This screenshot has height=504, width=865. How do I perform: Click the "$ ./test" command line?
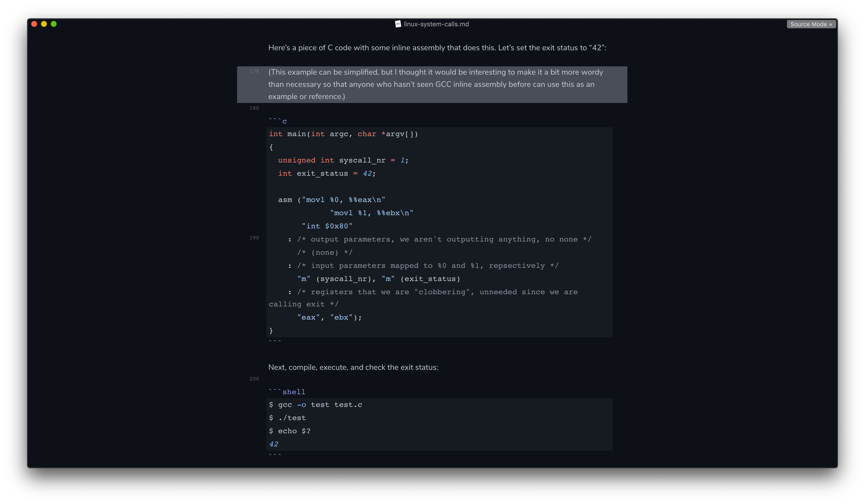pyautogui.click(x=287, y=418)
